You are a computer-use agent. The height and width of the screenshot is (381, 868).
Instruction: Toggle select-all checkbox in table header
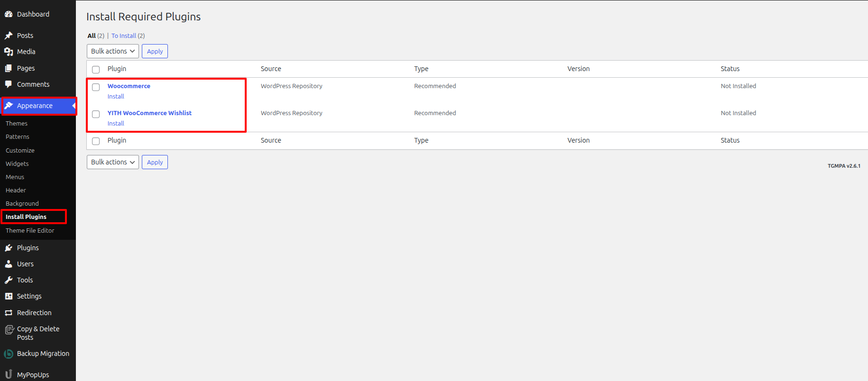[96, 70]
